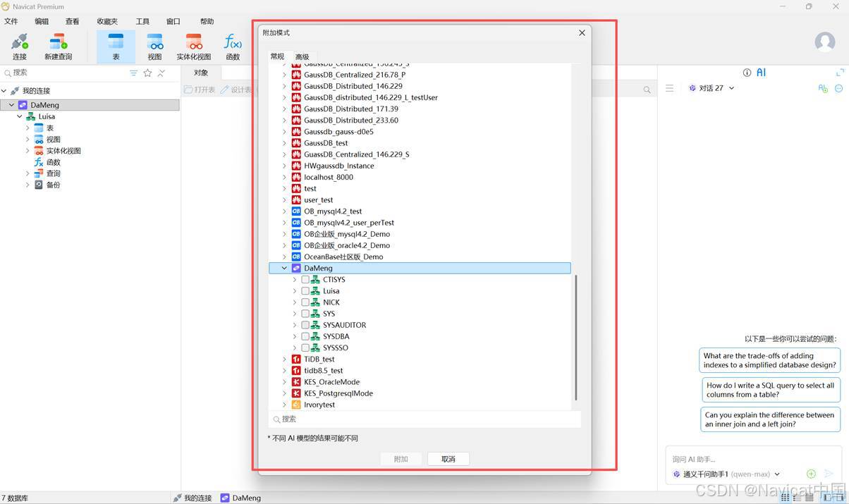This screenshot has height=504, width=849.
Task: Check the CTISYS schema checkbox
Action: tap(305, 280)
